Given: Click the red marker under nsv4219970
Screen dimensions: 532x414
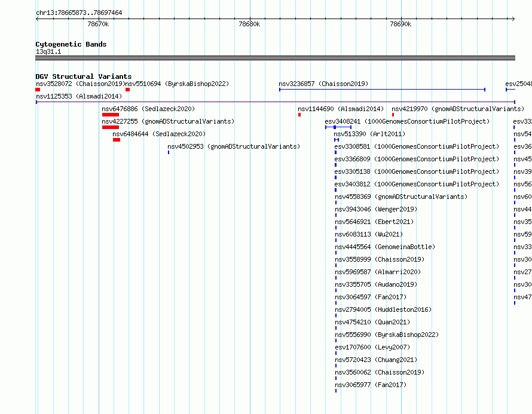Looking at the screenshot, I should pyautogui.click(x=393, y=115).
